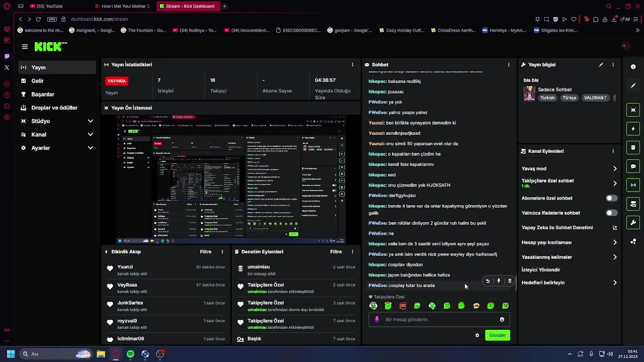Click the VALORANT tag chip
Viewport: 644px width, 362px height.
(595, 98)
